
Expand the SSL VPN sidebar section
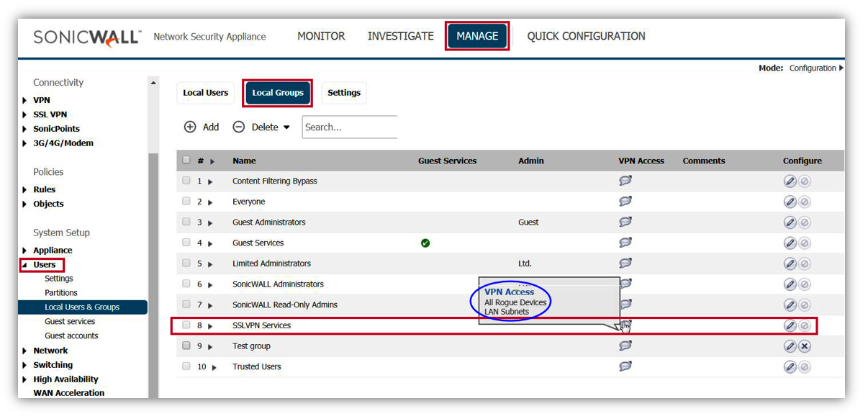point(25,114)
